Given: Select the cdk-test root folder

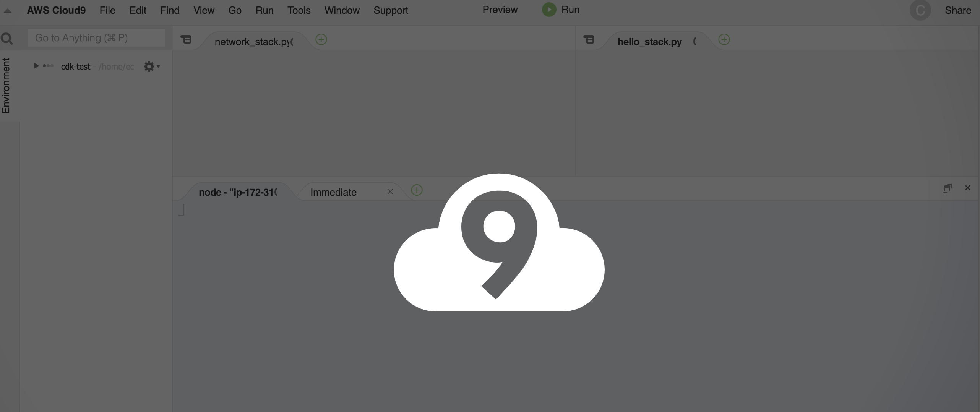Looking at the screenshot, I should click(x=76, y=67).
